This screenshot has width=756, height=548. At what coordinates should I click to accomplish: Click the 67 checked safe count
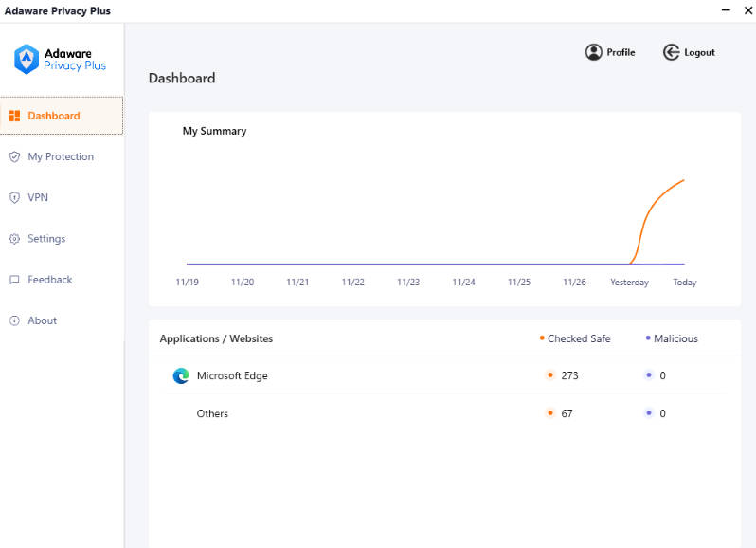coord(567,413)
